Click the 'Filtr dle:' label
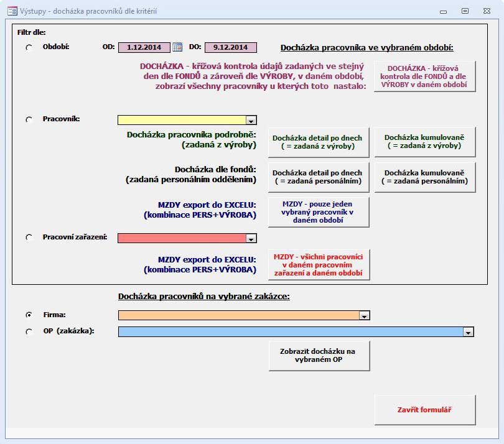The width and height of the screenshot is (504, 444). (32, 32)
